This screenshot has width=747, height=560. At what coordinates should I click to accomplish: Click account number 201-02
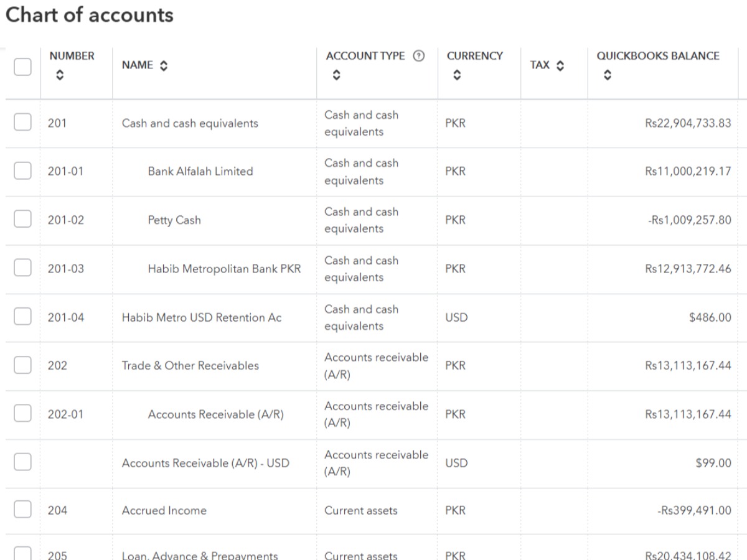click(66, 220)
